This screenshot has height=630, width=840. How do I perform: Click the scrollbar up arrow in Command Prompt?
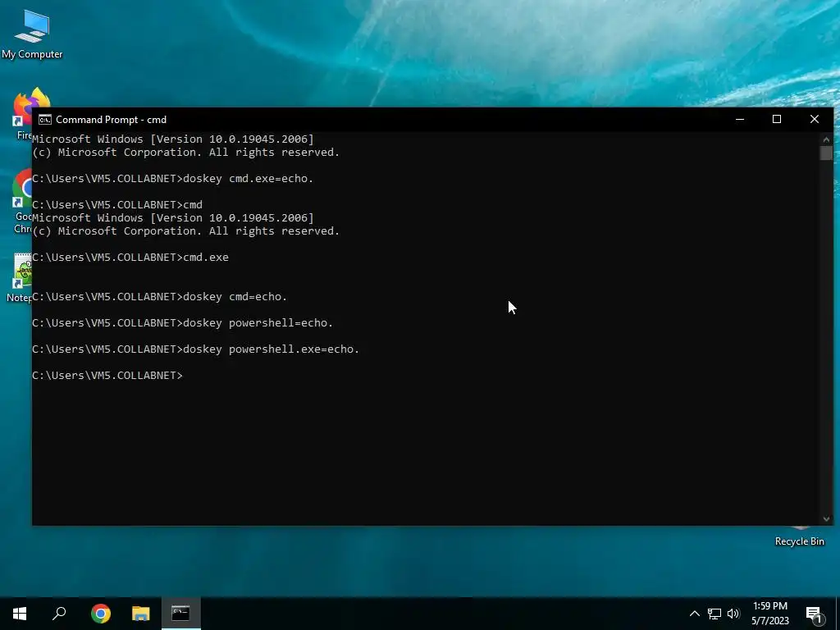[826, 139]
